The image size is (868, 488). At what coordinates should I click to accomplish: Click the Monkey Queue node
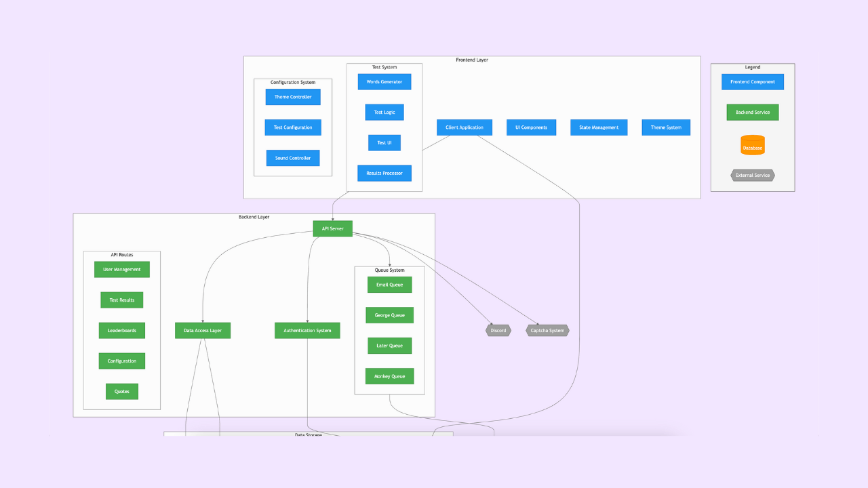click(389, 376)
